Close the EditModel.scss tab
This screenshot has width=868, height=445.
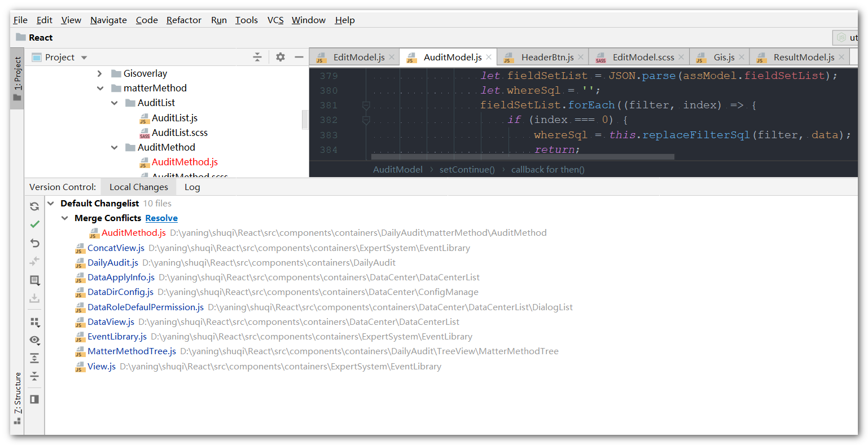(x=681, y=57)
